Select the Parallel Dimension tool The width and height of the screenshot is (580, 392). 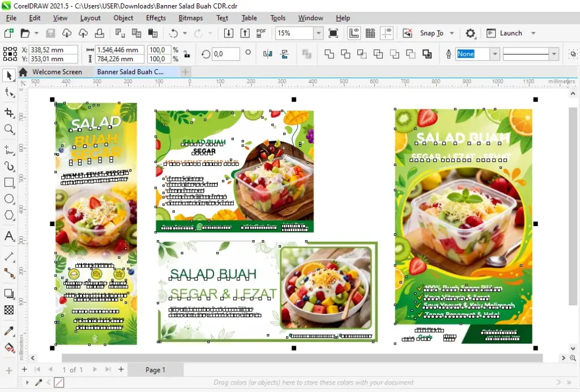click(9, 256)
